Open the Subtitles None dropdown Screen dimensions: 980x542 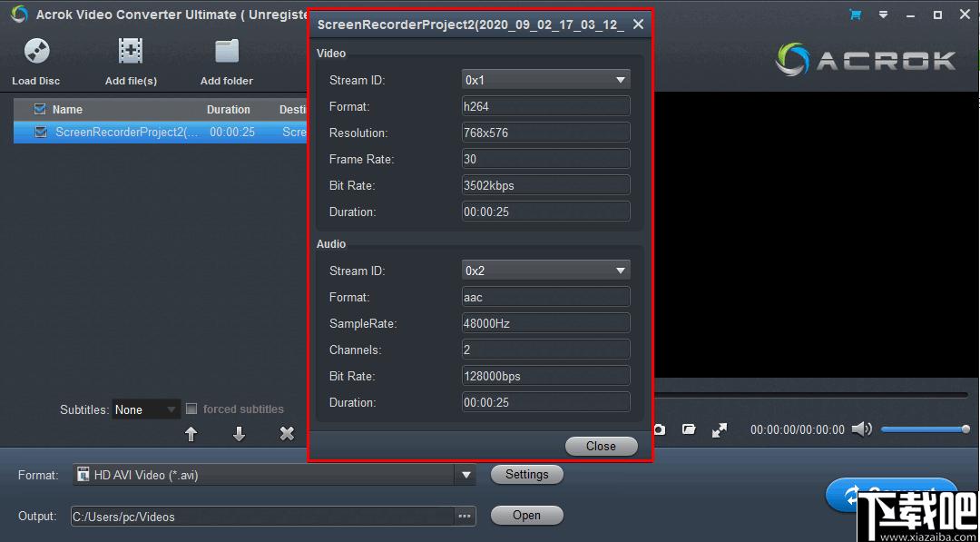(x=146, y=410)
